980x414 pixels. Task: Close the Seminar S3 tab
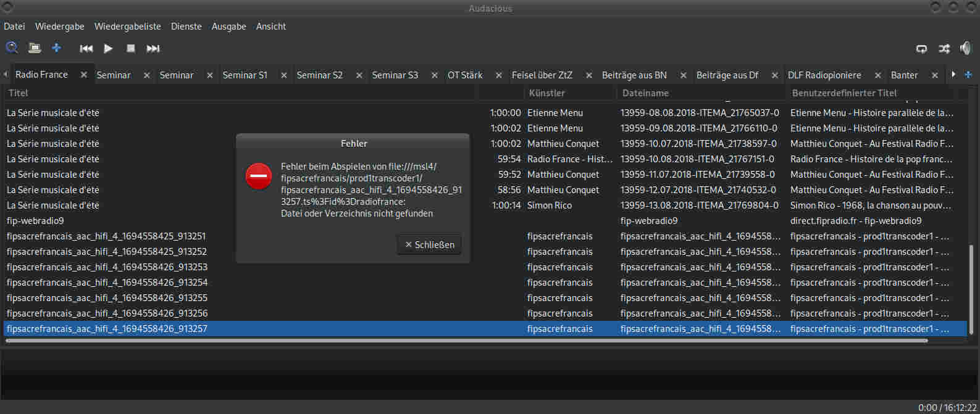(434, 75)
